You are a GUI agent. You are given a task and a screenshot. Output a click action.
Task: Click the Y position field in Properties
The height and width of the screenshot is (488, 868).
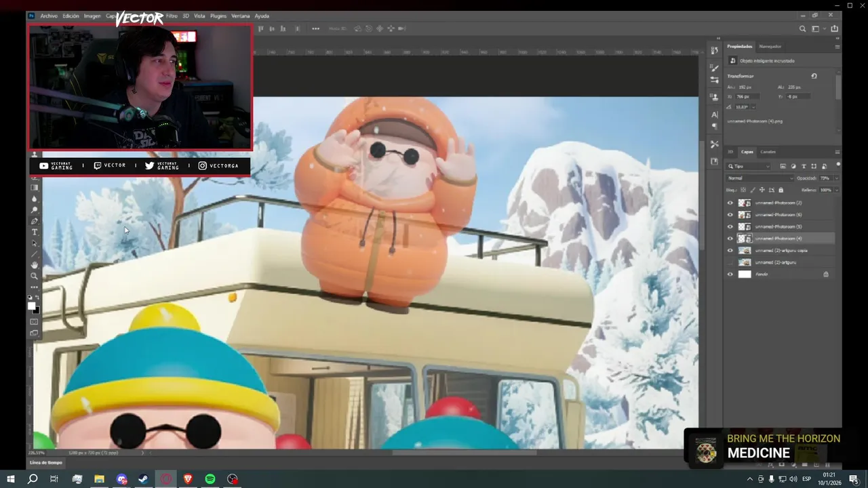coord(798,97)
